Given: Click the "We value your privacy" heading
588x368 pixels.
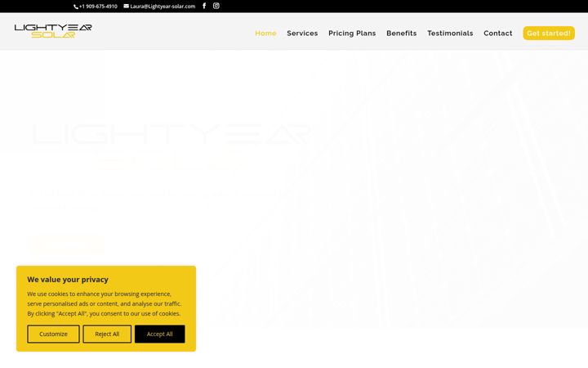Looking at the screenshot, I should 68,280.
